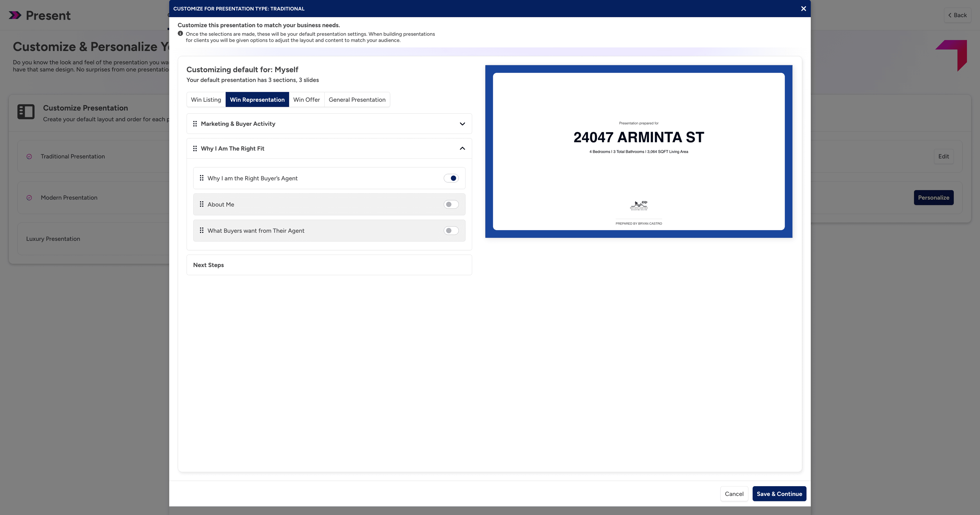Image resolution: width=980 pixels, height=515 pixels.
Task: Select Modern Presentation row in background
Action: pyautogui.click(x=93, y=197)
